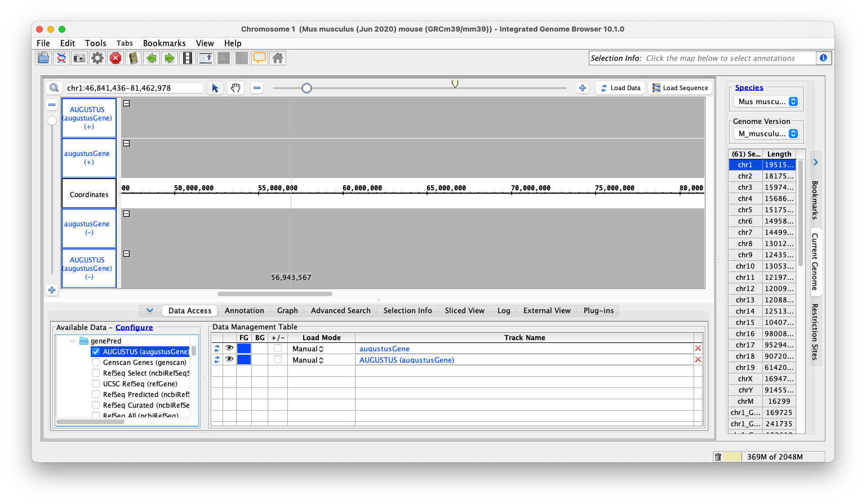This screenshot has width=866, height=504.
Task: Select the hand grab tool
Action: click(x=236, y=88)
